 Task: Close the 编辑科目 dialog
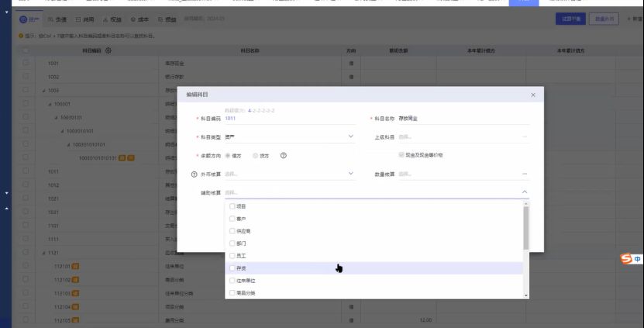click(532, 95)
